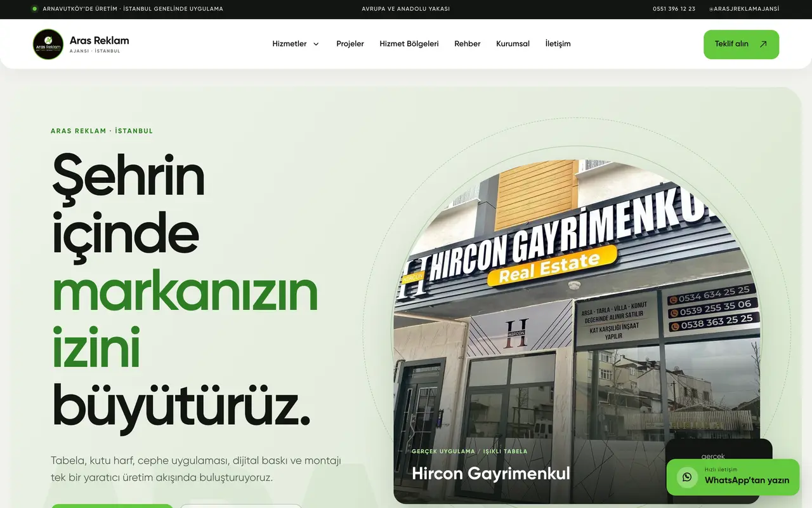This screenshot has height=508, width=812.
Task: Click the WhatsApp icon in floating button
Action: (x=687, y=477)
